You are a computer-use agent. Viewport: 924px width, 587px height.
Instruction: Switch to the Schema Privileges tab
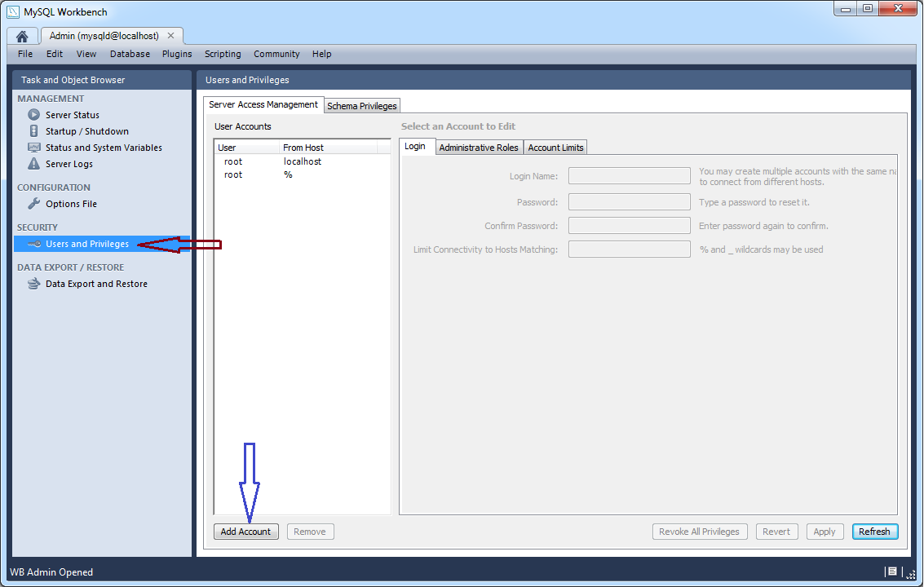(362, 105)
